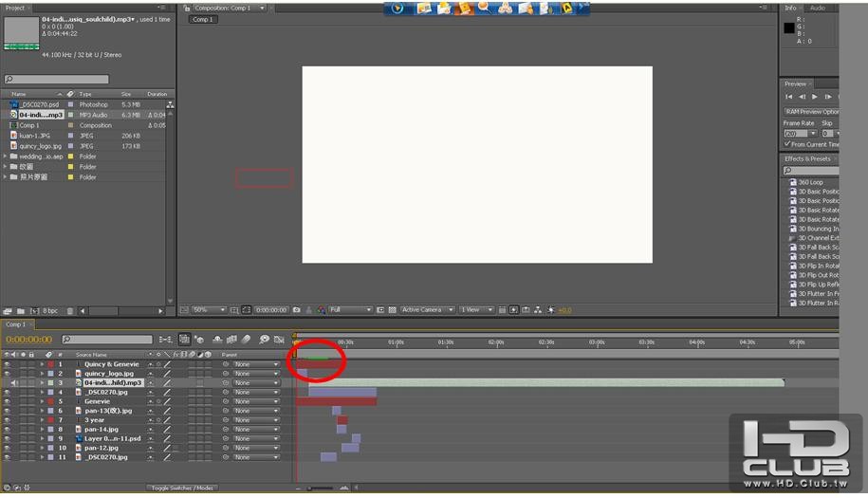Click Toggle Switches / Modes button
868x498 pixels.
point(182,488)
